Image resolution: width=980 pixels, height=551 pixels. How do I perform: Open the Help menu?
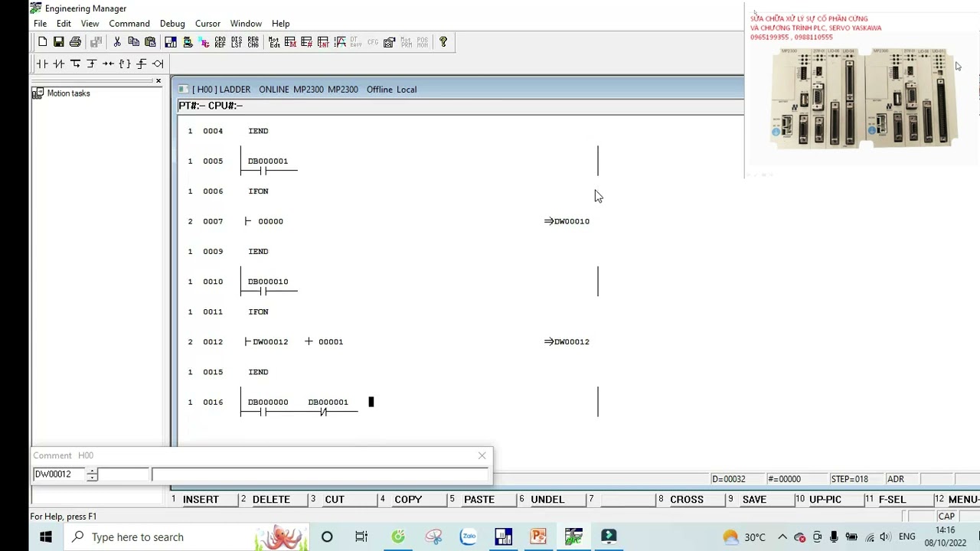281,24
